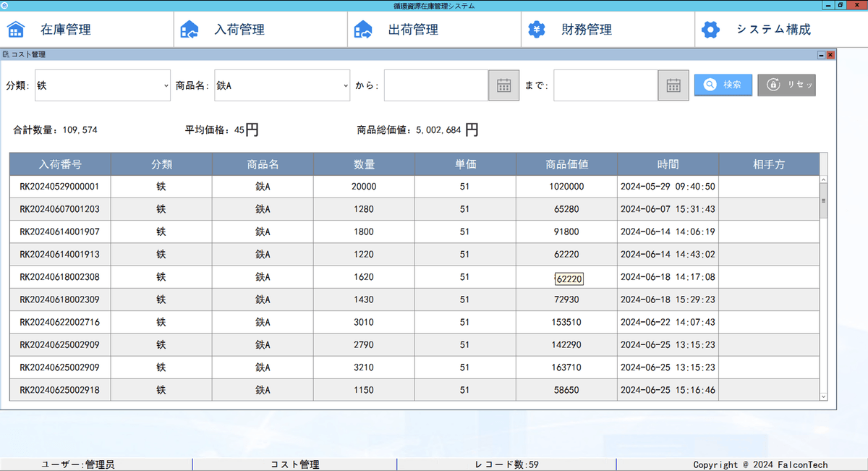This screenshot has width=868, height=471.
Task: Click the から start date input field
Action: point(436,85)
